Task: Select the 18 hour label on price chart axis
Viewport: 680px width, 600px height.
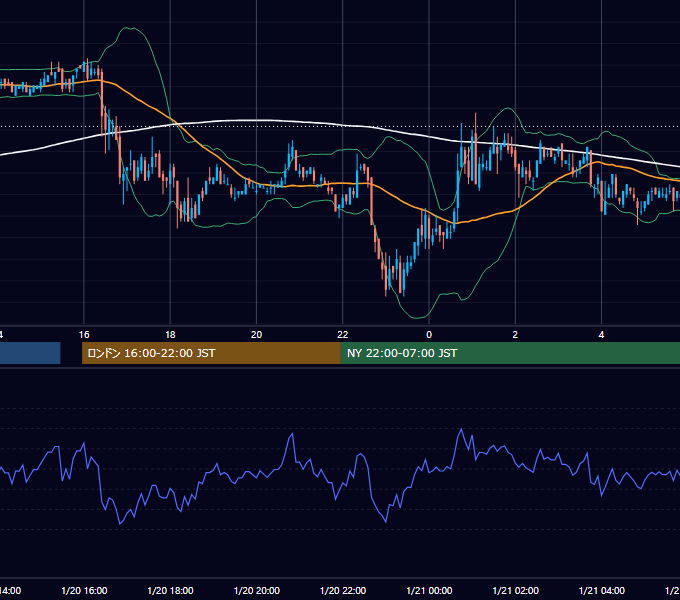Action: pos(170,335)
